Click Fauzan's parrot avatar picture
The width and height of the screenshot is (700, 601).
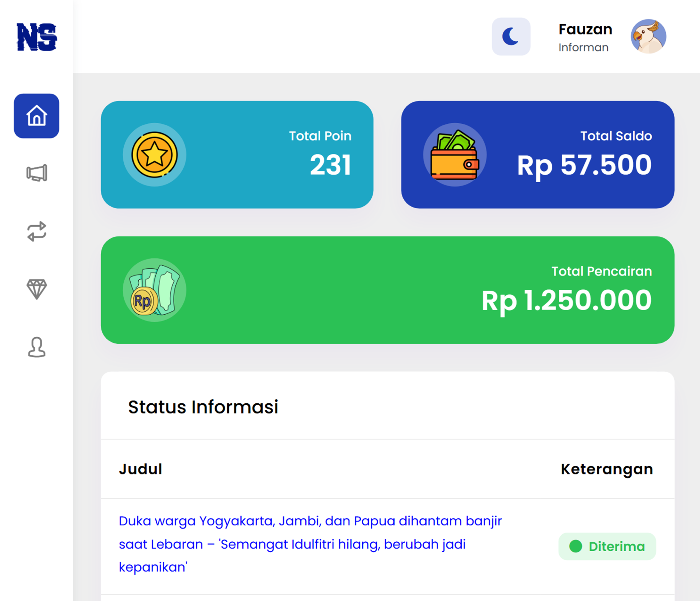[x=648, y=37]
